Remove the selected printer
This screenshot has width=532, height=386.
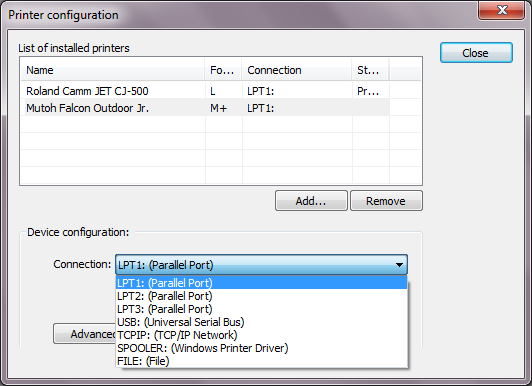pos(386,201)
